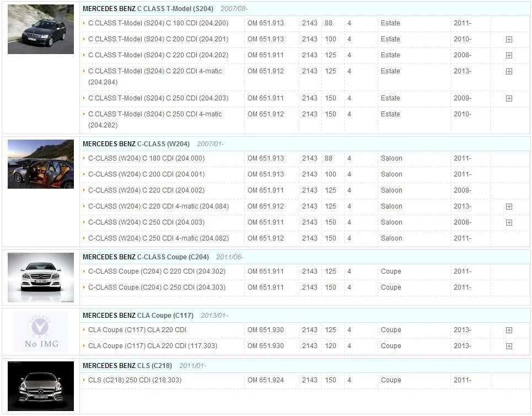Screen dimensions: 532x416
Task: Click engine code OM 651.924 in CLS row
Action: (266, 380)
